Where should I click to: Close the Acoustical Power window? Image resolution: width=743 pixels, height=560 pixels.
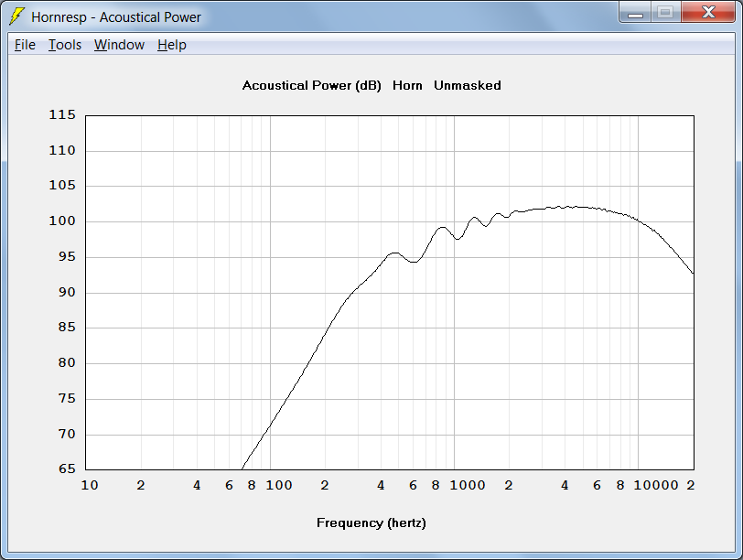(x=708, y=13)
